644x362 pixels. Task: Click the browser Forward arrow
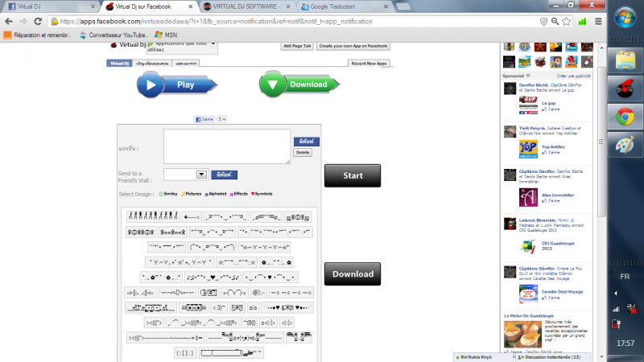point(23,22)
